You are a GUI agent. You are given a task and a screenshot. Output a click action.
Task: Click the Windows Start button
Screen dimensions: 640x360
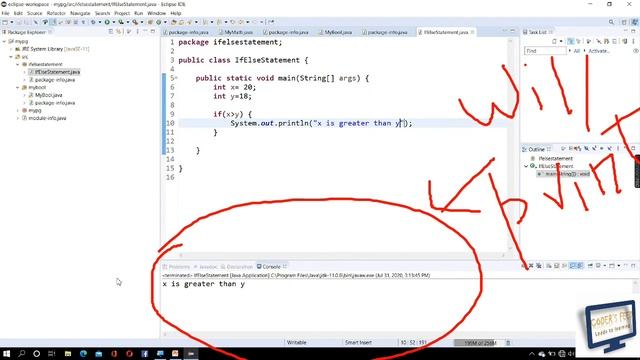6,353
